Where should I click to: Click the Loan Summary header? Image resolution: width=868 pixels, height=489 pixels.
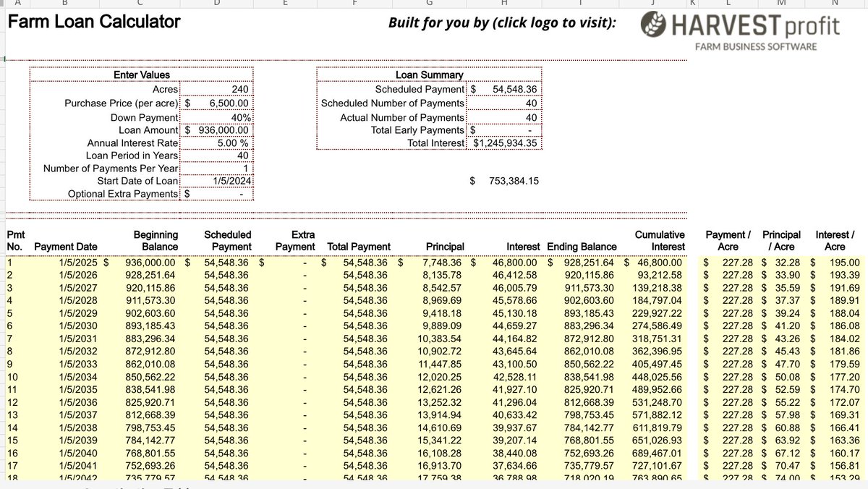coord(429,75)
